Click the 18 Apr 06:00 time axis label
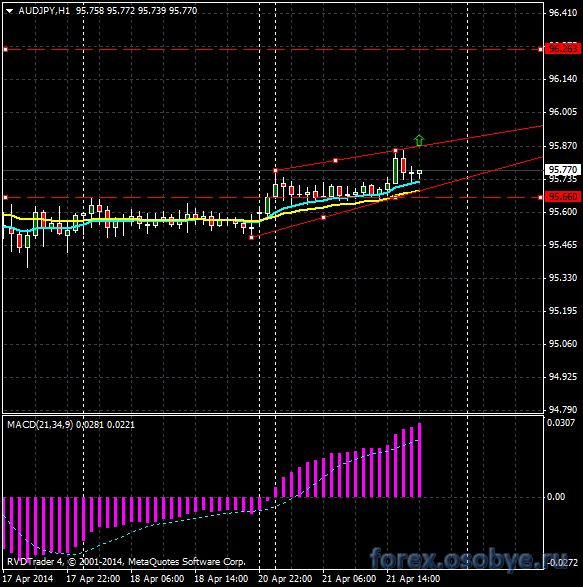 point(157,579)
